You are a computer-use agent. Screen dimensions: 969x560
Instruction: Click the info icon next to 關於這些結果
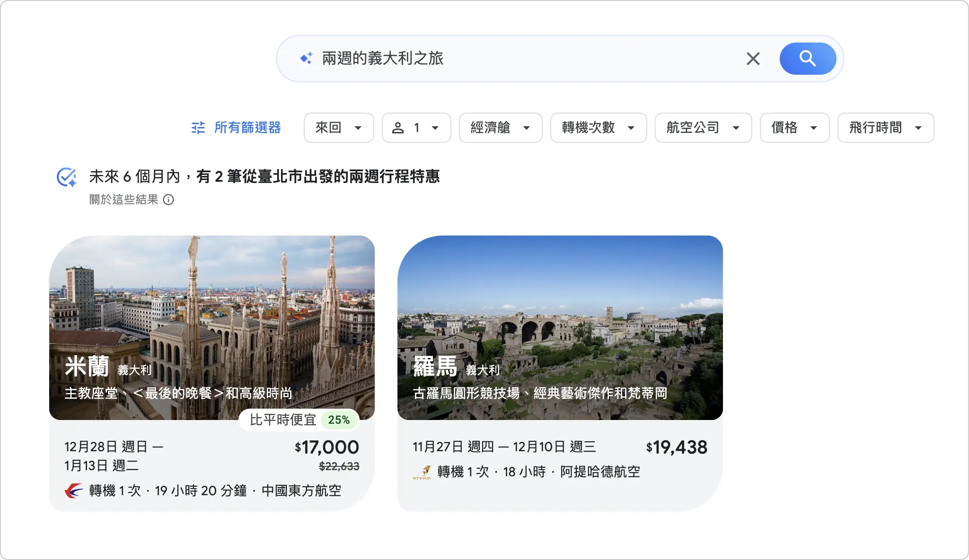click(x=168, y=200)
